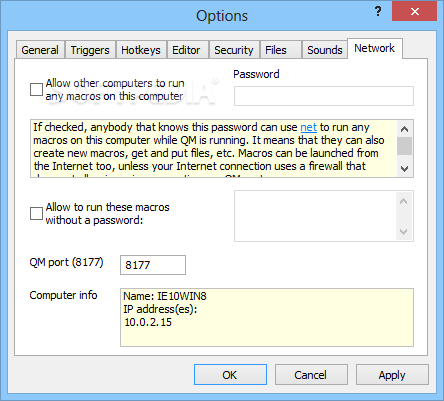444x401 pixels.
Task: Click the QM port input field
Action: (x=153, y=265)
